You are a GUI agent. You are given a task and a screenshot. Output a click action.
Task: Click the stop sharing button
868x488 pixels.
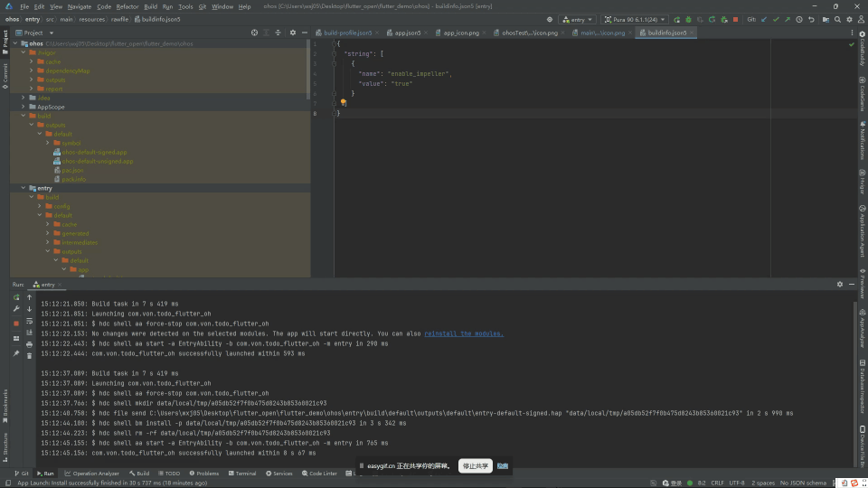point(476,466)
